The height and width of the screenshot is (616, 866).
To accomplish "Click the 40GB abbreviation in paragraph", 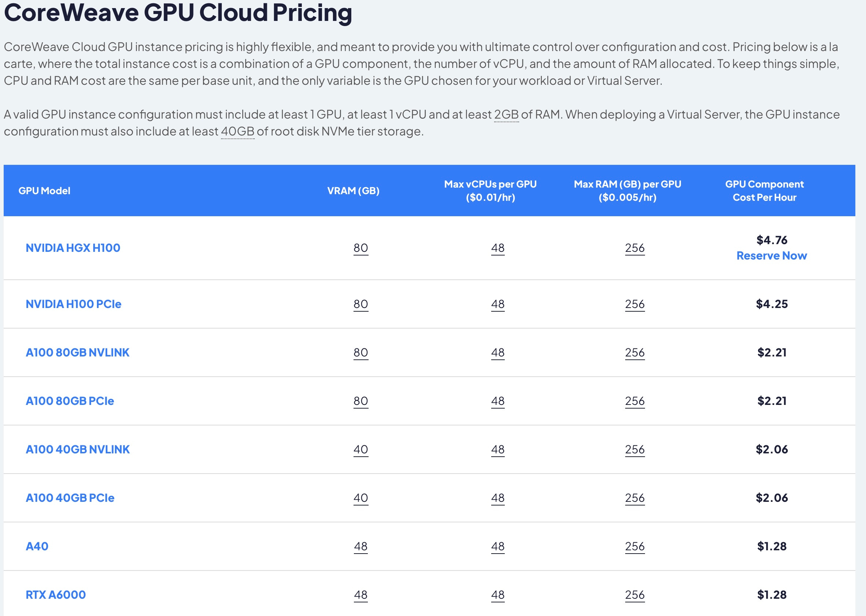I will coord(238,131).
